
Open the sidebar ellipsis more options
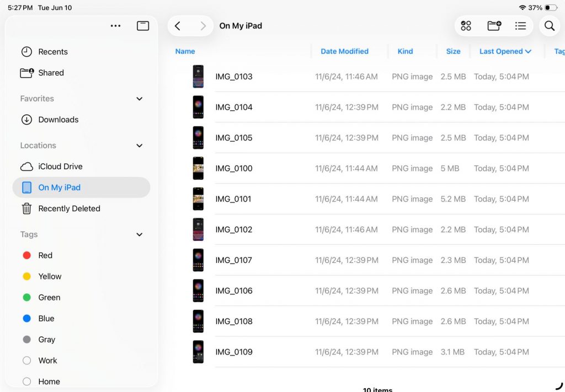[115, 26]
